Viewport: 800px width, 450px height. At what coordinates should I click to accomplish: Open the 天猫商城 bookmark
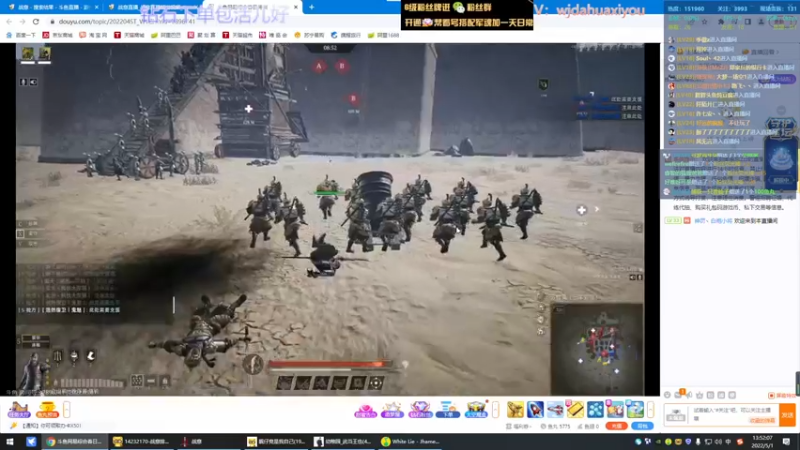click(130, 35)
